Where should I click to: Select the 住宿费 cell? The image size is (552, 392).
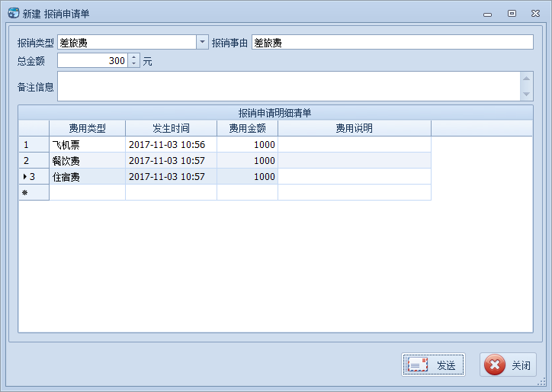tap(88, 176)
